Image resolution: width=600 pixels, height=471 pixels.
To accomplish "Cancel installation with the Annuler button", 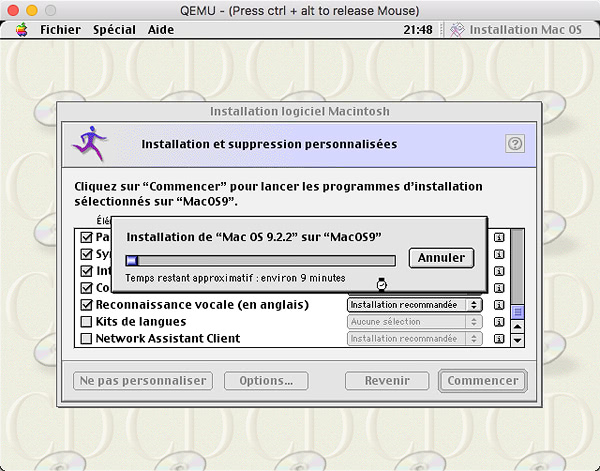I will (x=441, y=258).
